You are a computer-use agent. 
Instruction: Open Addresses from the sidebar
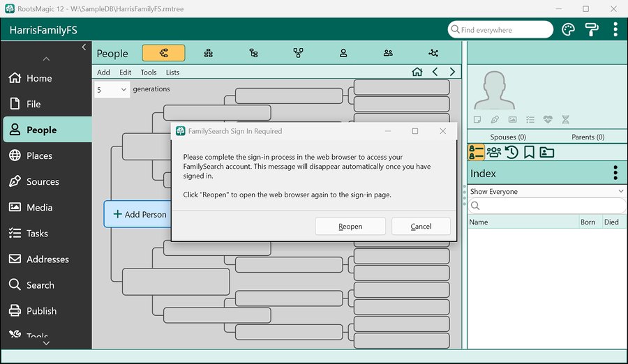pyautogui.click(x=39, y=259)
